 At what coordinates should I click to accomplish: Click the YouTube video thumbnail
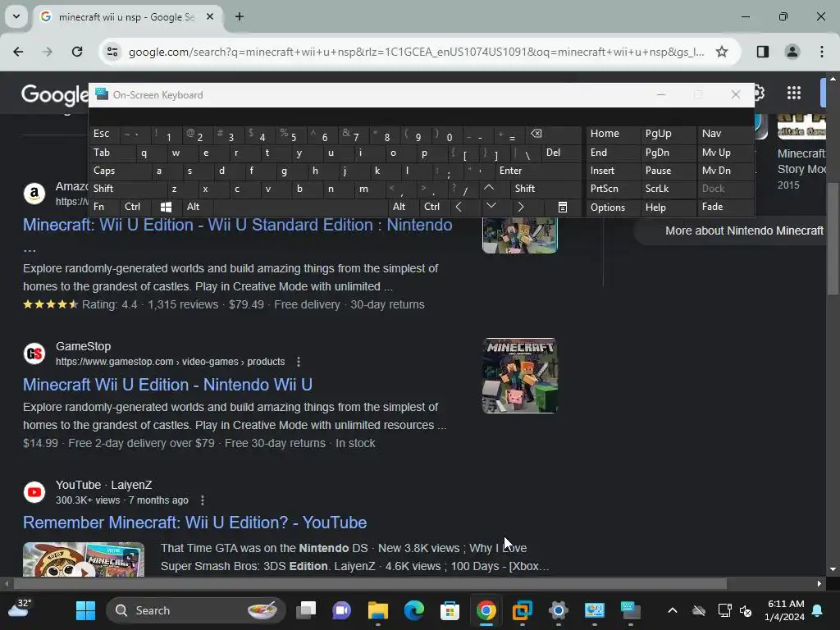click(x=84, y=559)
